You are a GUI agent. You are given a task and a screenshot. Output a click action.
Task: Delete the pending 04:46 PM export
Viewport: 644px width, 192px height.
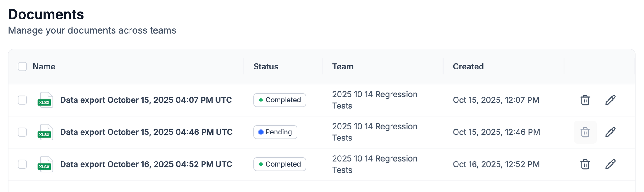click(x=585, y=132)
